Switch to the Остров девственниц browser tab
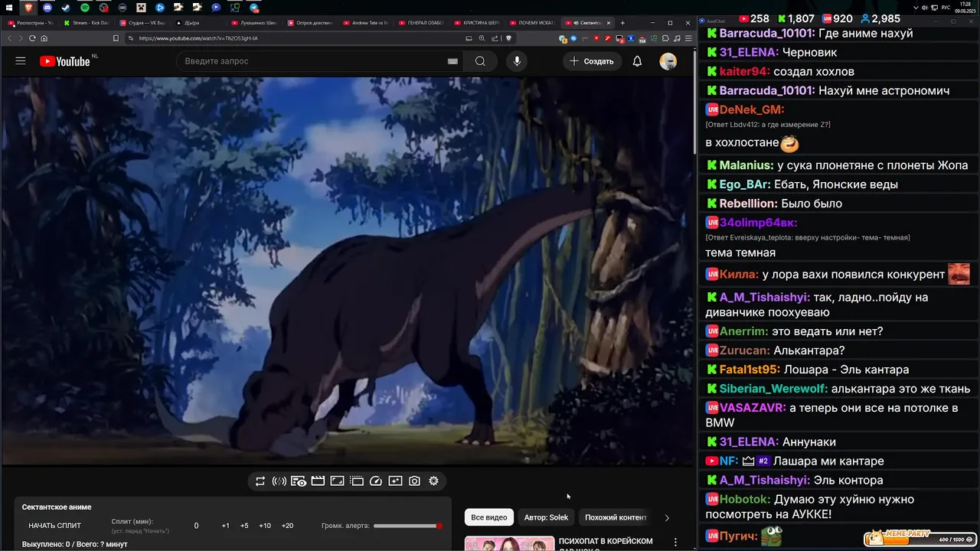 (312, 23)
